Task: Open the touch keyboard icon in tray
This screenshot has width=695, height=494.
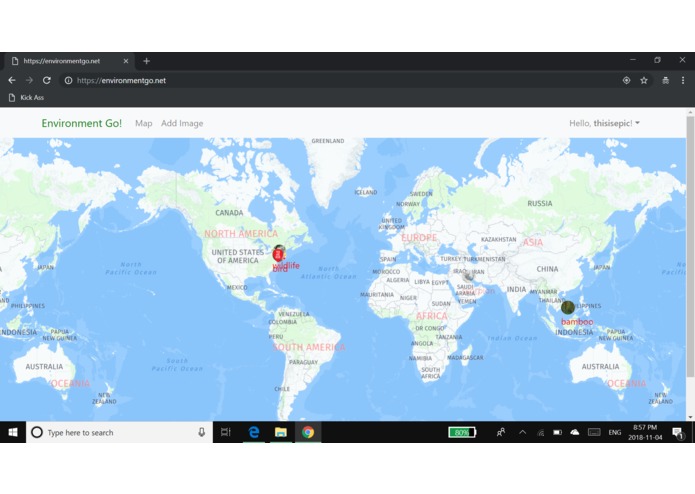Action: 594,432
